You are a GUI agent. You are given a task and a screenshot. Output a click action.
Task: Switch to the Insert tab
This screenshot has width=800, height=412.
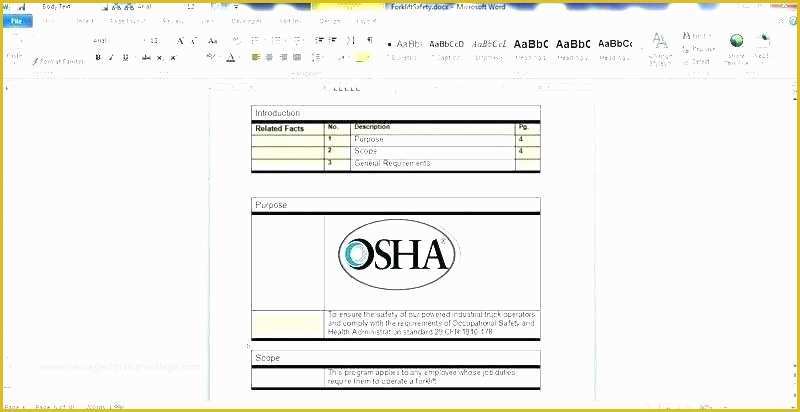click(84, 21)
